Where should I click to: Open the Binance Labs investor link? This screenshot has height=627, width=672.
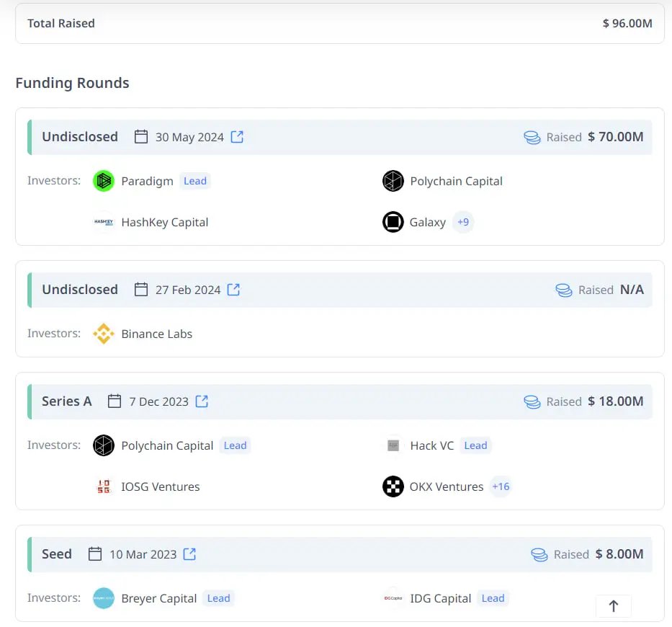(157, 334)
